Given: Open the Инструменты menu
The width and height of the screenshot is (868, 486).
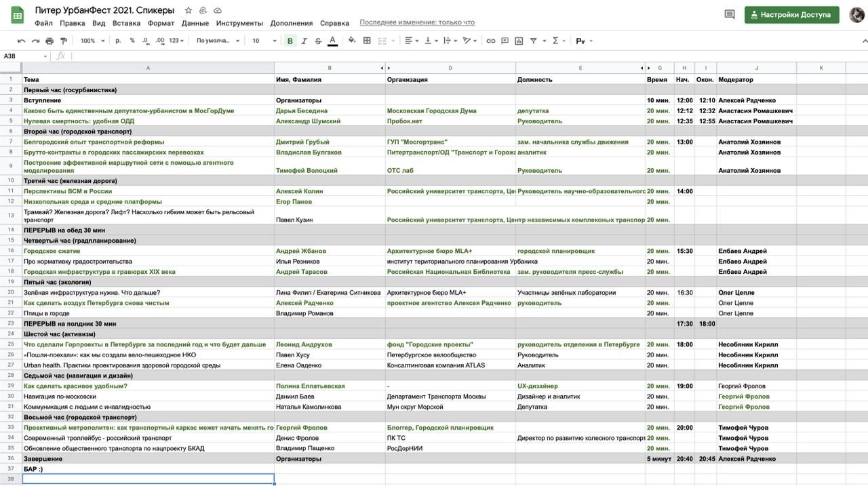Looking at the screenshot, I should tap(240, 23).
